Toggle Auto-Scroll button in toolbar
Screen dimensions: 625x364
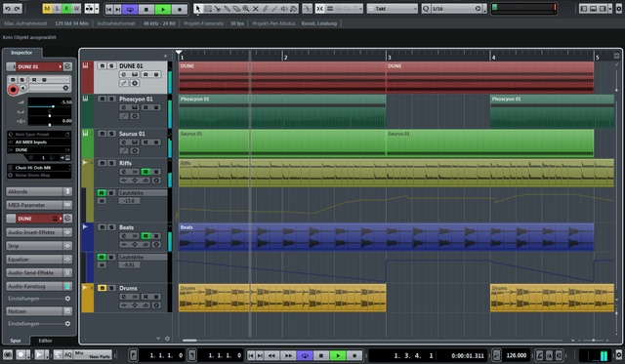pyautogui.click(x=89, y=9)
